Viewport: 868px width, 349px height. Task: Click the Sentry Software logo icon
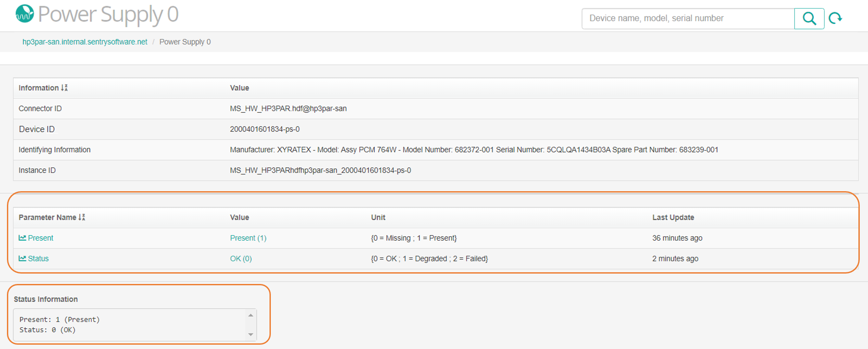(25, 14)
